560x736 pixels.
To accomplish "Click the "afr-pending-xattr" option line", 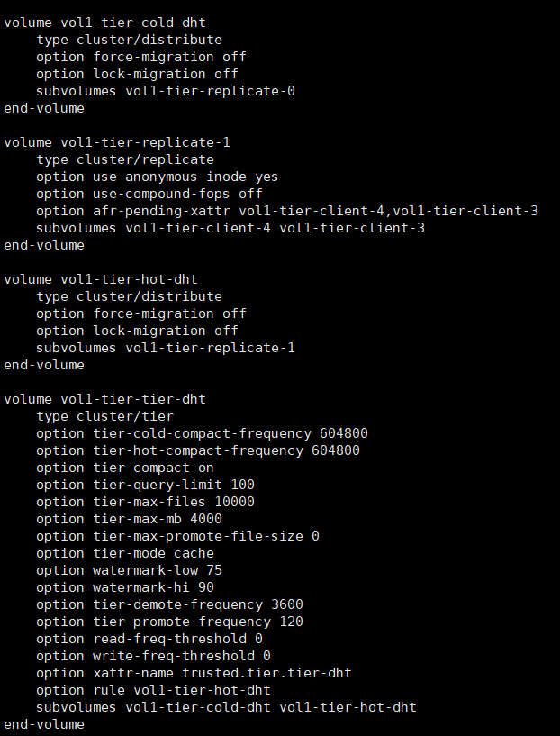I will pos(286,211).
